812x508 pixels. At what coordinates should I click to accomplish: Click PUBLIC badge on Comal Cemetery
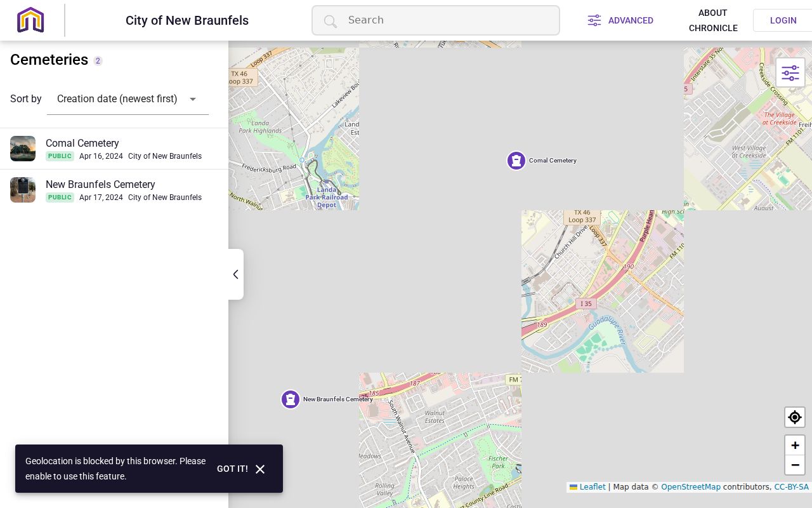point(60,156)
